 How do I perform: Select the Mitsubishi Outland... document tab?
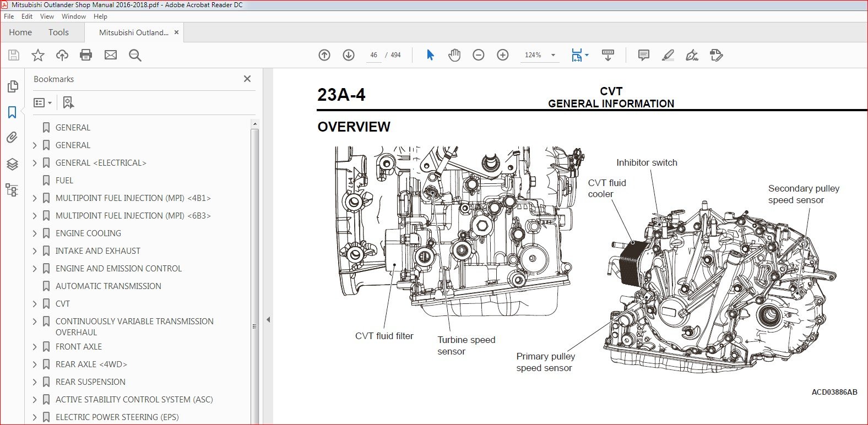pos(134,32)
